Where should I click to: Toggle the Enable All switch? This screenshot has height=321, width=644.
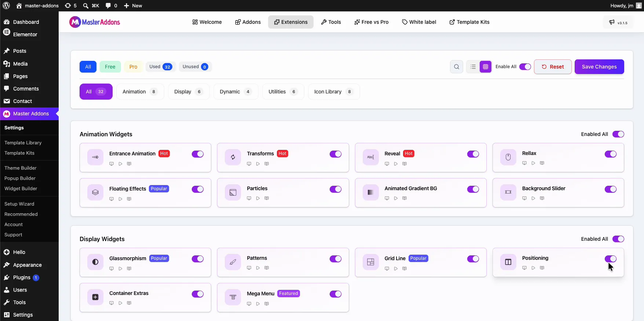(525, 67)
